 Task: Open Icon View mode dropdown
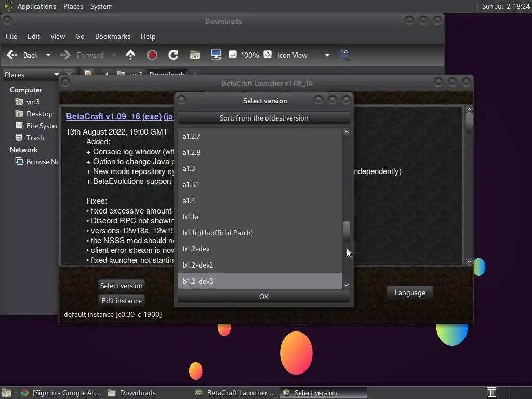coord(303,55)
